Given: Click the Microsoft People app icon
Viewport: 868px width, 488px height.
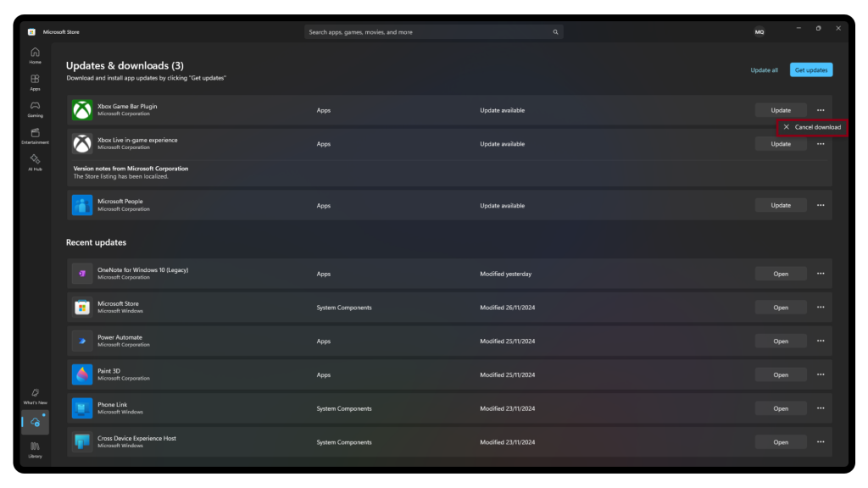Looking at the screenshot, I should pos(82,205).
